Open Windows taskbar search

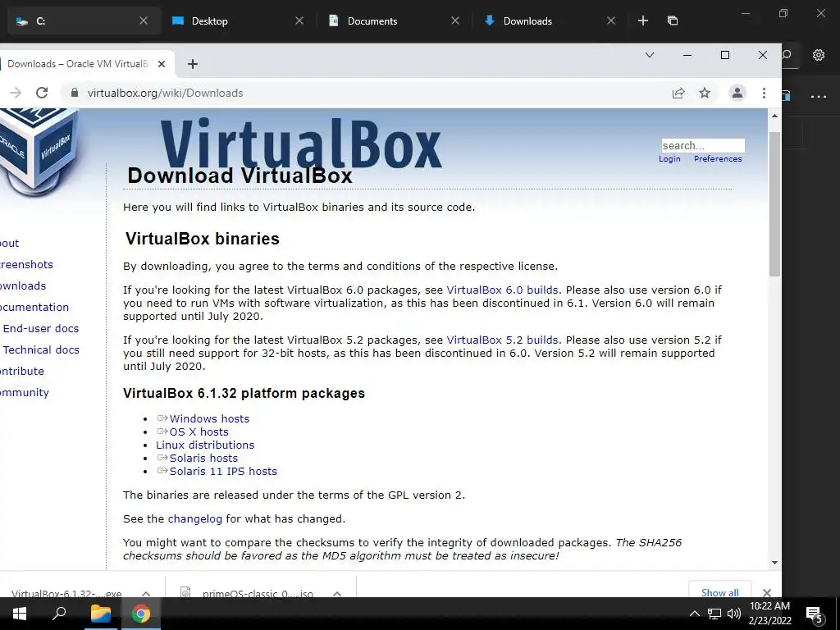59,614
